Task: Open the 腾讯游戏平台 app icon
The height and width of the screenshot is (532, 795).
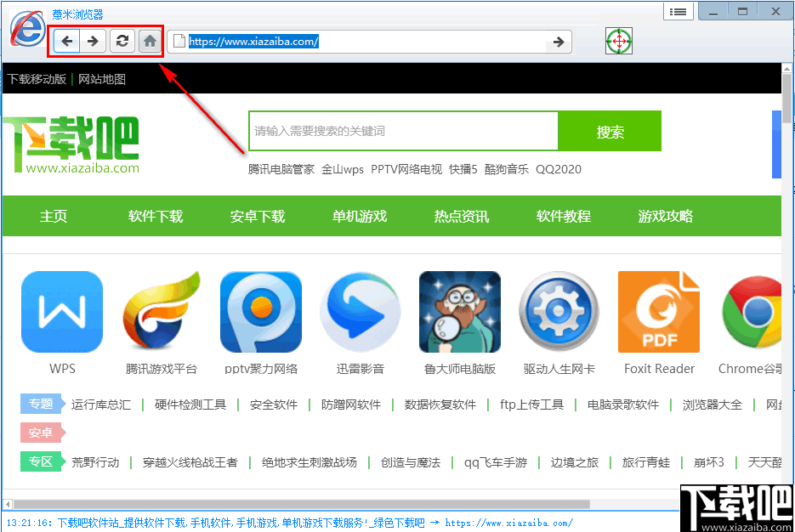Action: pyautogui.click(x=162, y=312)
